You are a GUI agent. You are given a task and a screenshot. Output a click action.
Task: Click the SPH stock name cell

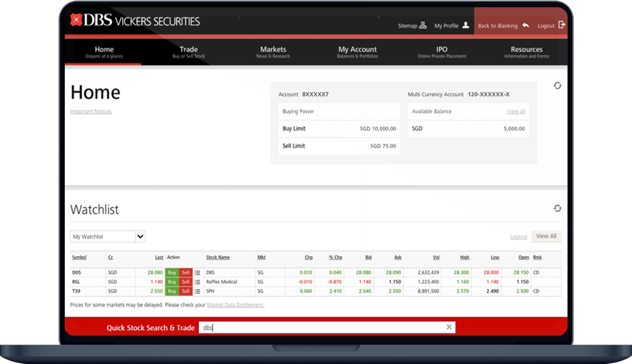click(x=210, y=291)
